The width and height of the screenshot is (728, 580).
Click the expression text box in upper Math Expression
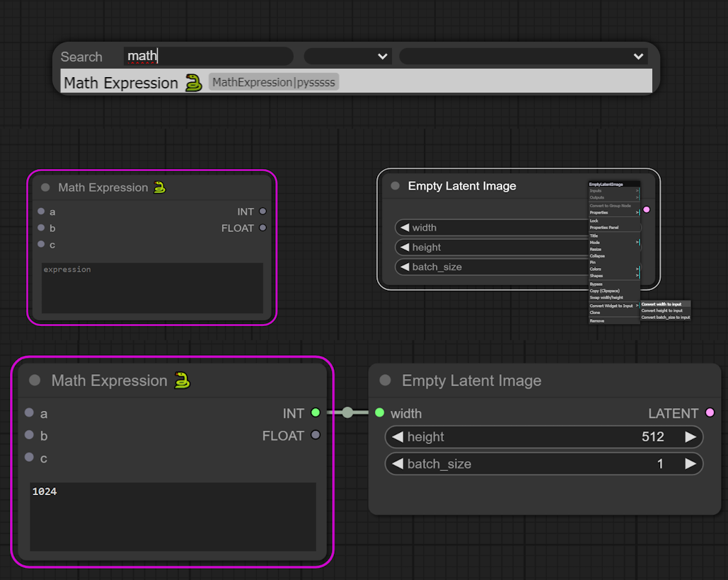tap(152, 289)
